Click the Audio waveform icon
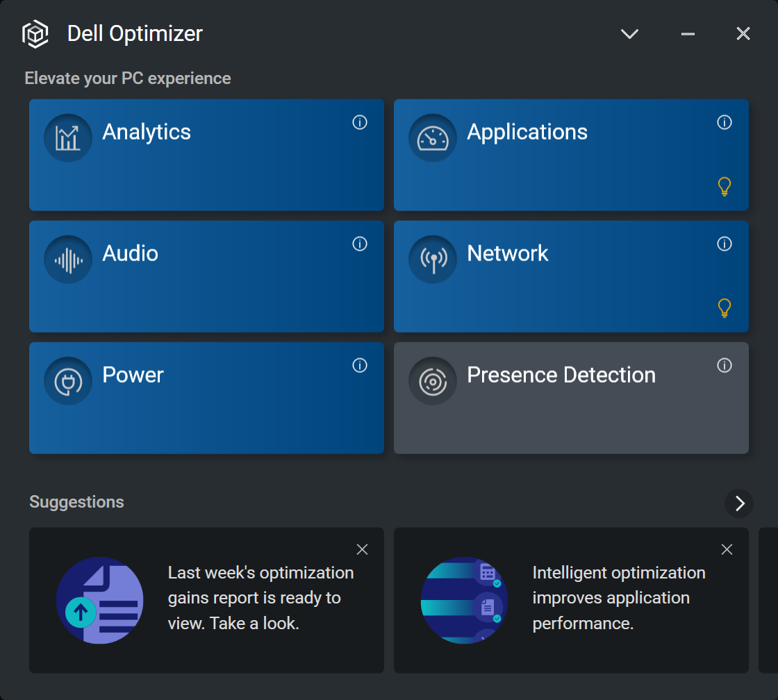778x700 pixels. tap(68, 260)
